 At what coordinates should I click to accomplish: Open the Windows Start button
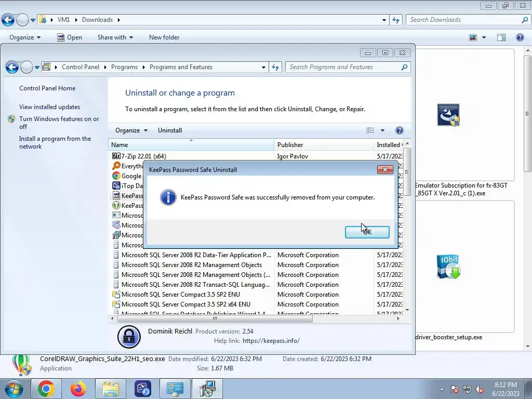click(14, 389)
